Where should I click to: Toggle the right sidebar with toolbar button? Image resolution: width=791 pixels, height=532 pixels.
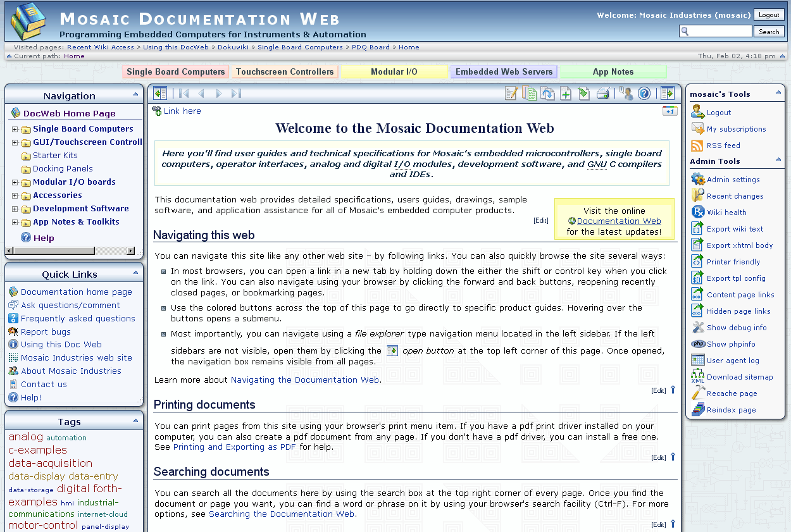(667, 94)
